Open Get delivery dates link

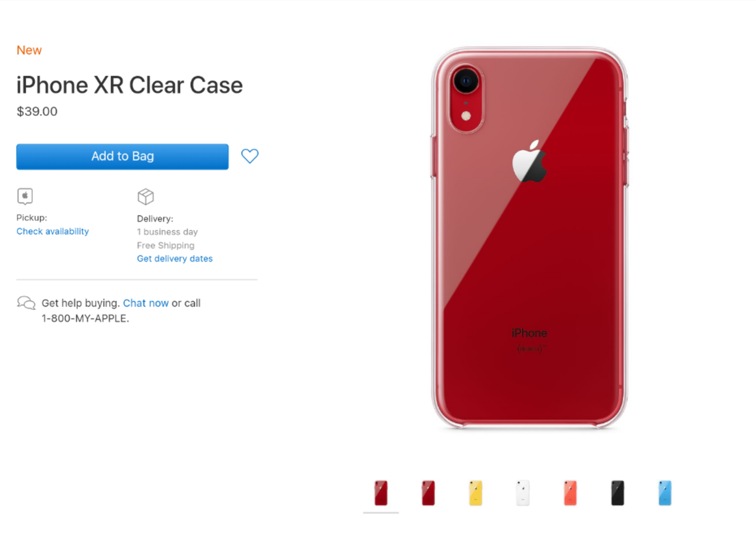point(175,259)
